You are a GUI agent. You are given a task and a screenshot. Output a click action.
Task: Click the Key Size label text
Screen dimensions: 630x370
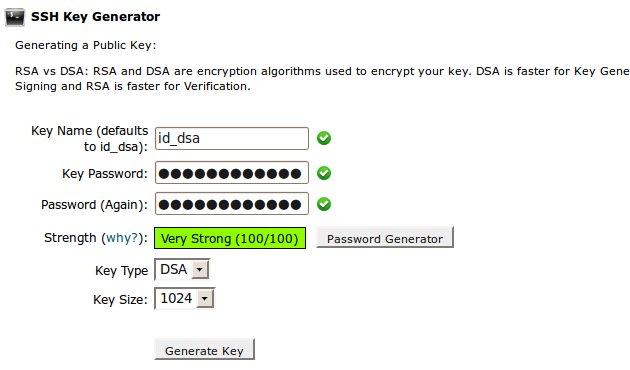pyautogui.click(x=121, y=300)
